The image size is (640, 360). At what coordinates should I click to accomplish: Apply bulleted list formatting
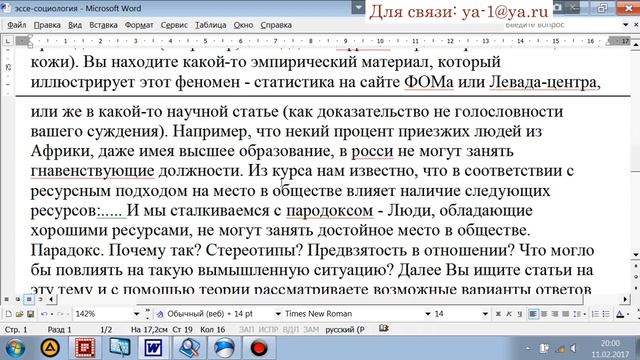point(606,314)
